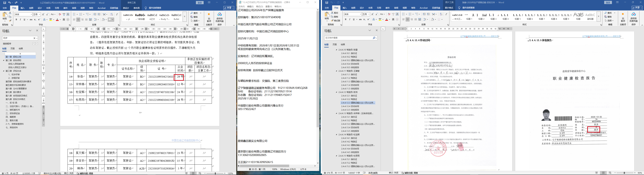The height and width of the screenshot is (175, 644).
Task: Align text right in 骏赫 Word
Action: [411, 20]
